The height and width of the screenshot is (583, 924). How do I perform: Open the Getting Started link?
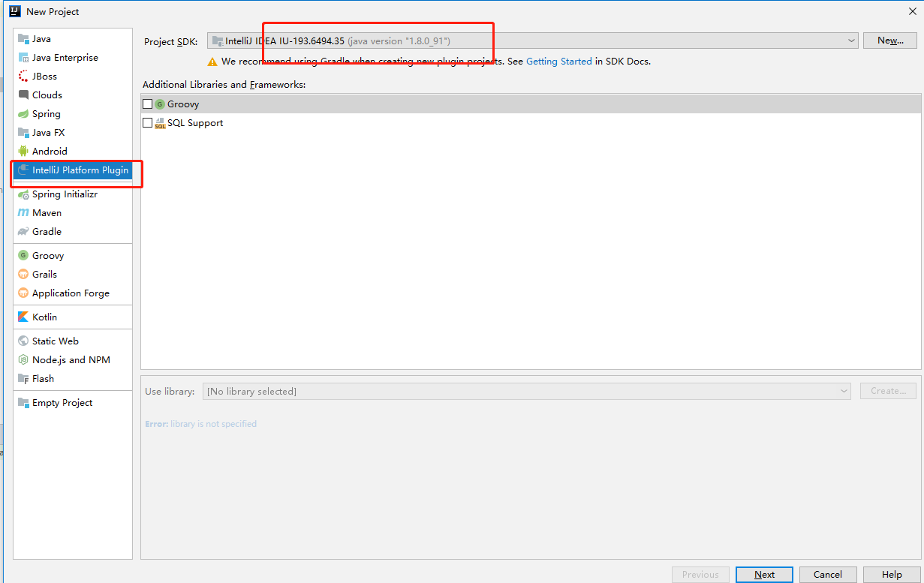pos(558,62)
